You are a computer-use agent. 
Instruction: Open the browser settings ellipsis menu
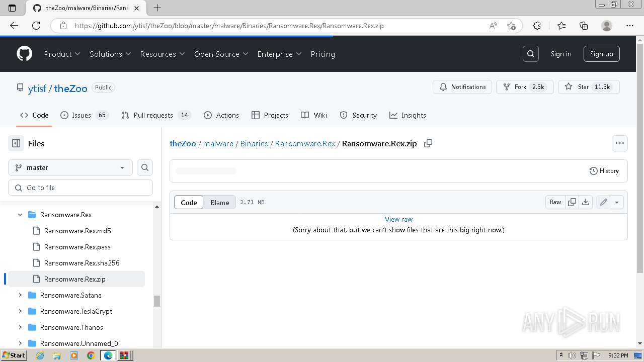630,26
